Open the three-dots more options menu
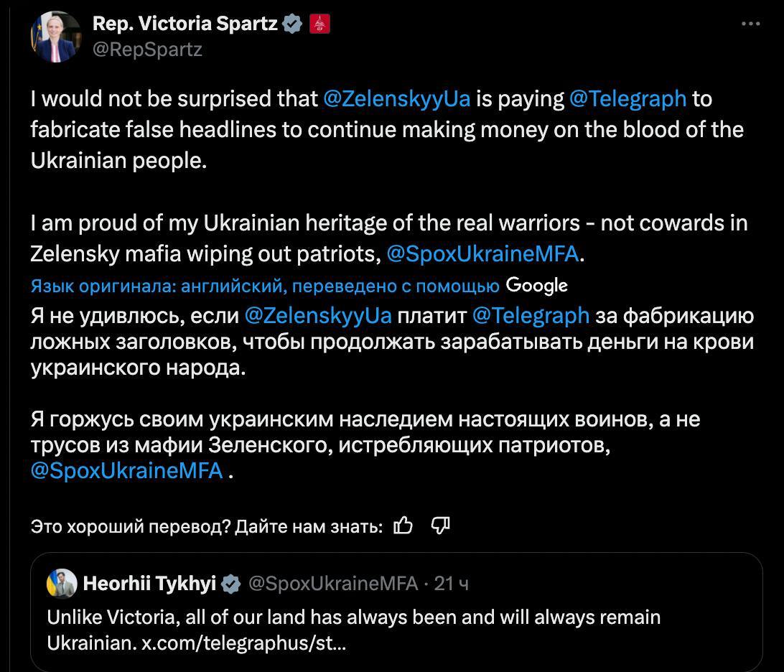The width and height of the screenshot is (784, 672). click(x=750, y=24)
